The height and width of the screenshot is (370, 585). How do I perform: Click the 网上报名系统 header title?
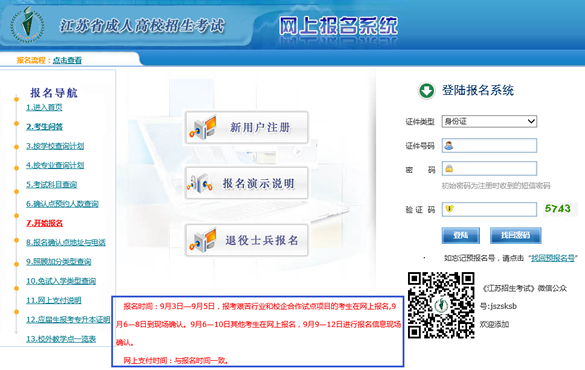pyautogui.click(x=338, y=26)
